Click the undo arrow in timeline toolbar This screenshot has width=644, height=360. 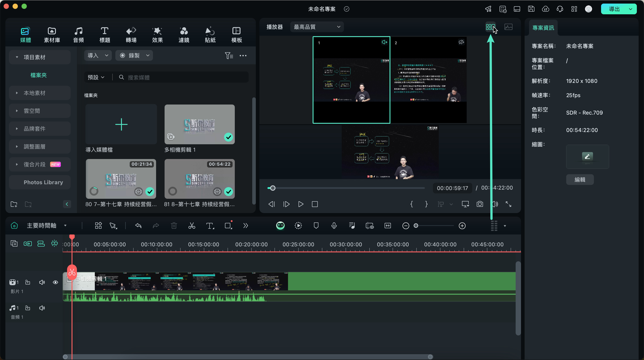pyautogui.click(x=138, y=226)
